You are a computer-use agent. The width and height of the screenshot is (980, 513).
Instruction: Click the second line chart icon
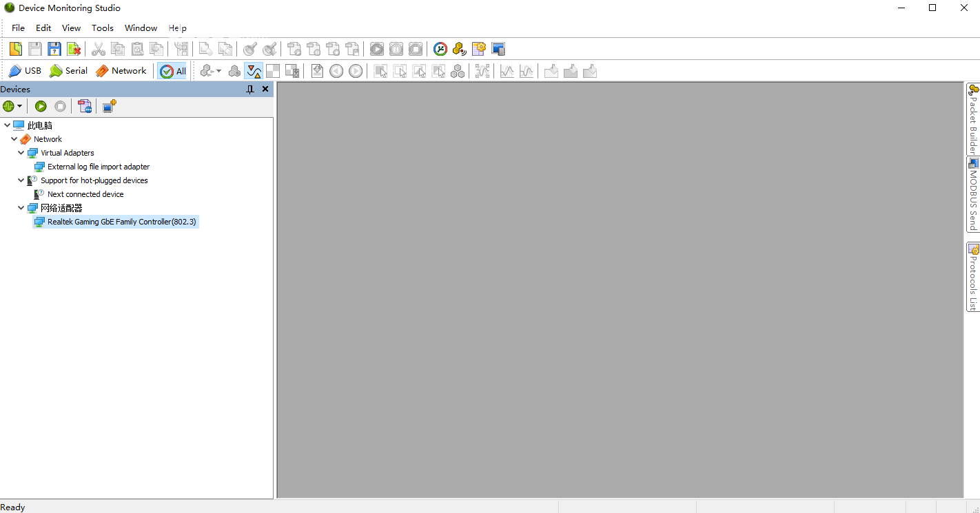[x=527, y=71]
